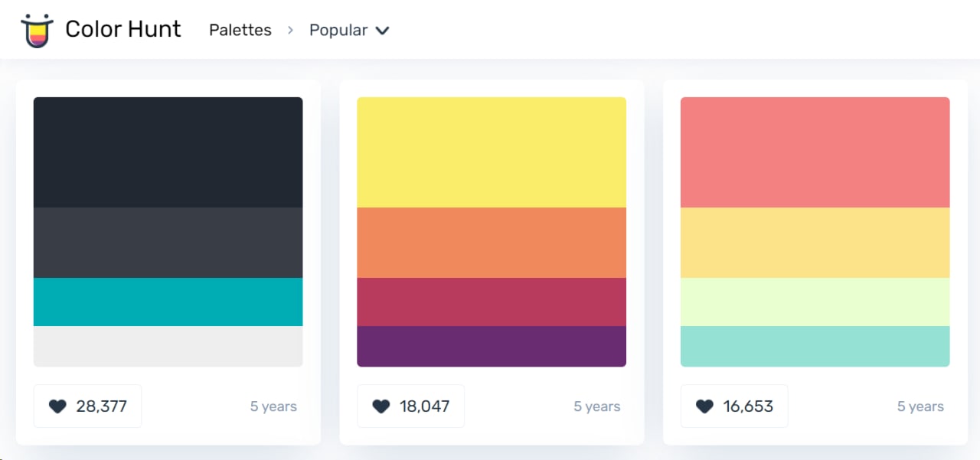Select the dark navy top swatch
The image size is (980, 460).
[168, 152]
